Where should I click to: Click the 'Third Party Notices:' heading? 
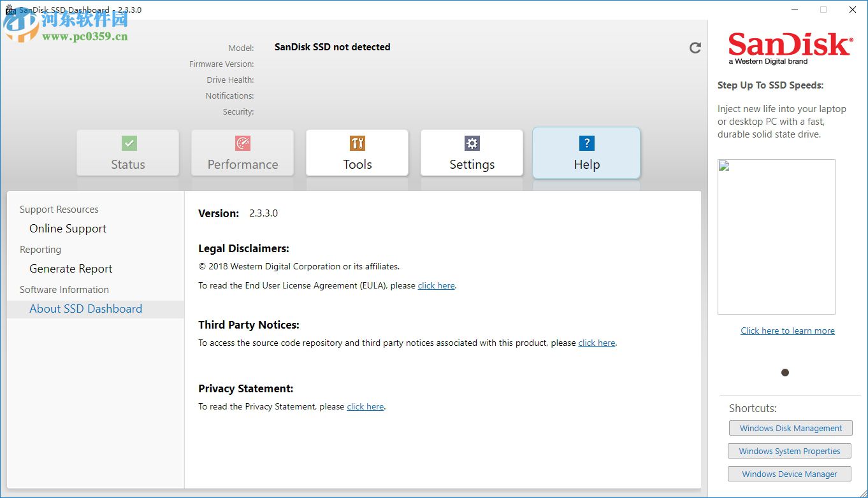(249, 325)
